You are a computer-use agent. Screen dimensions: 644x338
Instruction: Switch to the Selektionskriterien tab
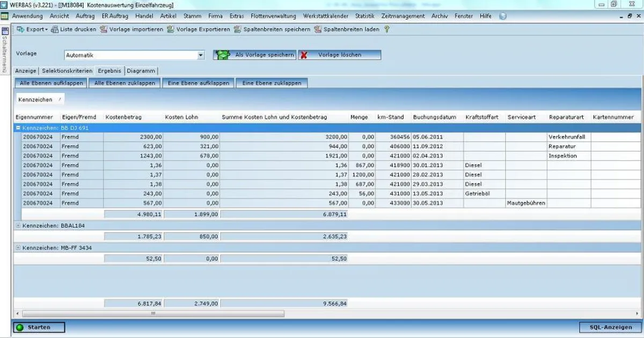pyautogui.click(x=67, y=71)
